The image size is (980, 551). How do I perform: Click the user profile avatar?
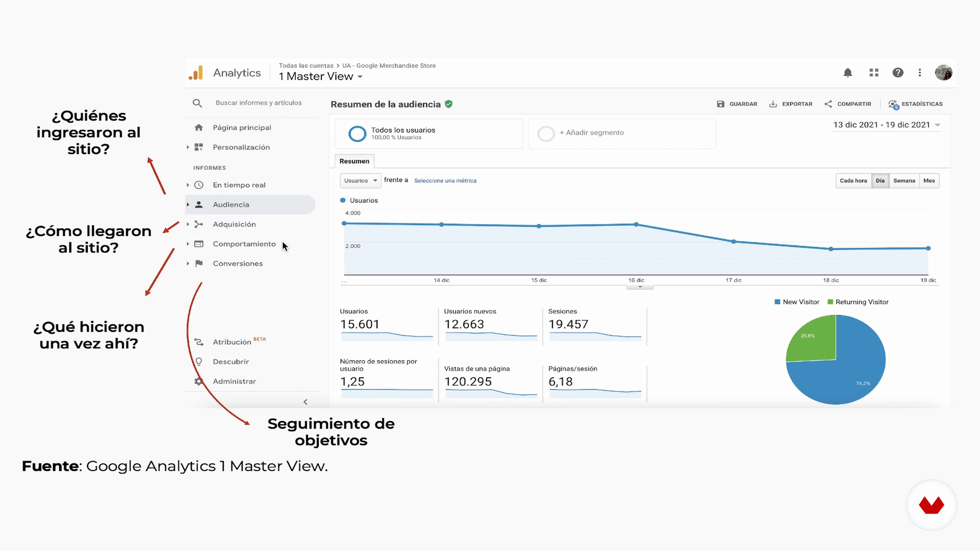click(944, 73)
